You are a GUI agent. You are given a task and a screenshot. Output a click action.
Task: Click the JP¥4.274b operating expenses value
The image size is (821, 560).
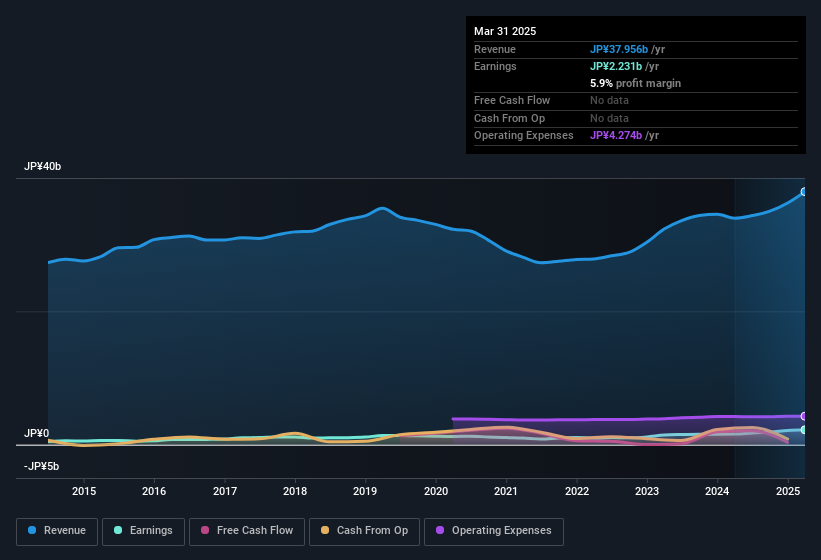pos(616,136)
